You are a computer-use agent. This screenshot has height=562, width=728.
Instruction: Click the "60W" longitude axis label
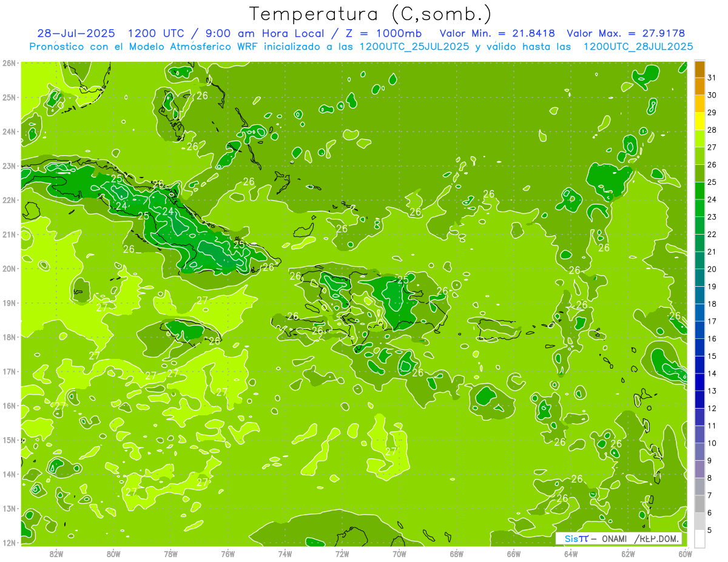coord(685,554)
